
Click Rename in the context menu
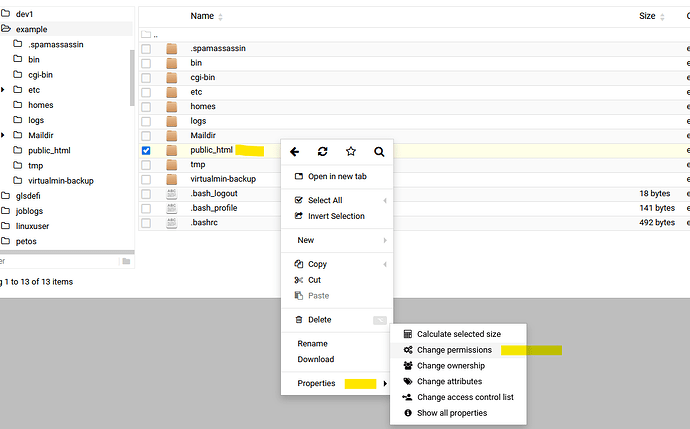coord(312,344)
